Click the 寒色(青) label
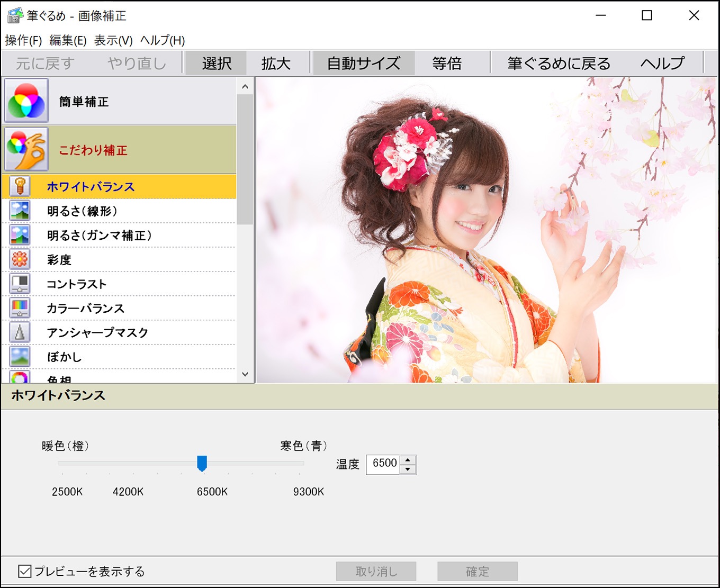Screen dimensions: 720x588 pyautogui.click(x=304, y=446)
